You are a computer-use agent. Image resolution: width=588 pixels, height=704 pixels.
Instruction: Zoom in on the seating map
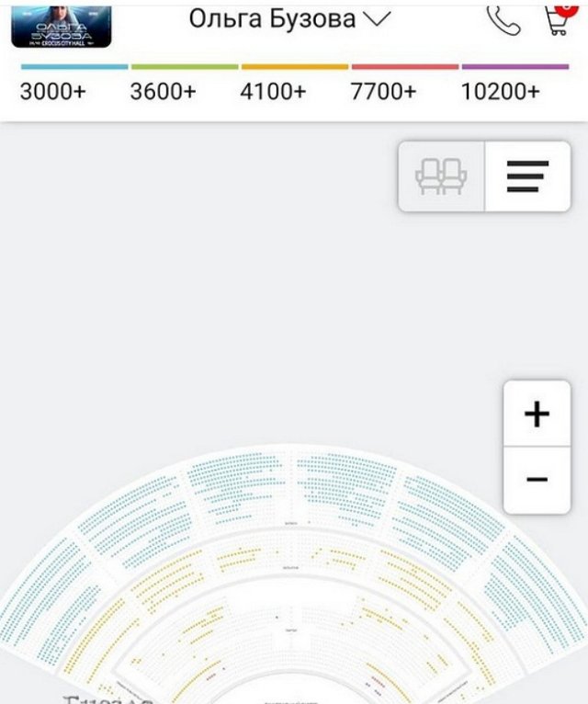(x=537, y=414)
